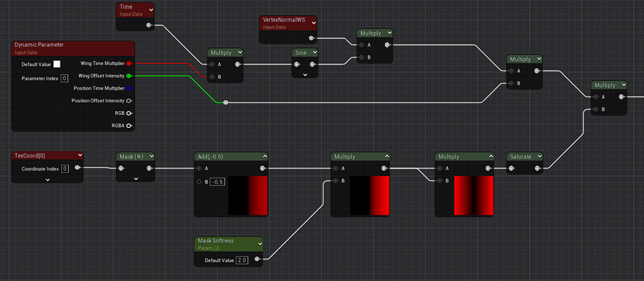Open the Mask (R) header dropdown arrow
The height and width of the screenshot is (281, 644).
point(152,157)
